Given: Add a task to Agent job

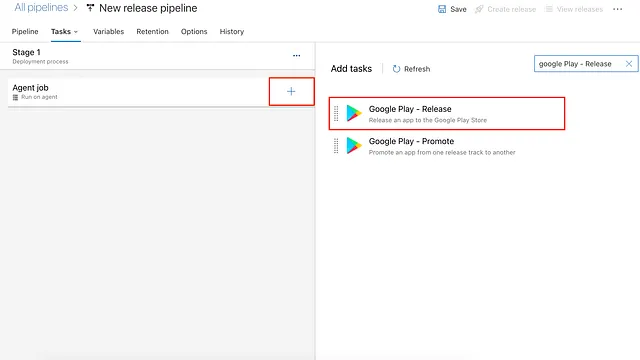Looking at the screenshot, I should 291,91.
